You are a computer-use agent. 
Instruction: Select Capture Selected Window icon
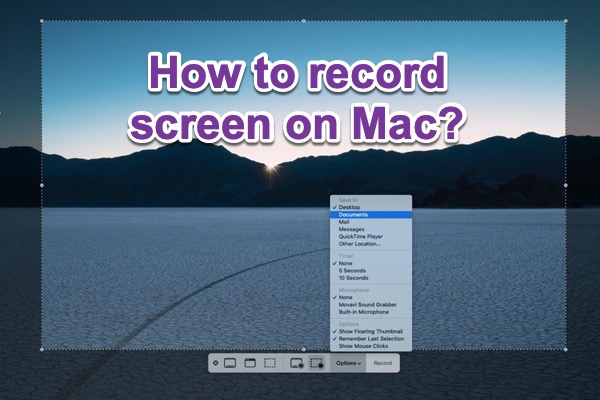(x=250, y=362)
